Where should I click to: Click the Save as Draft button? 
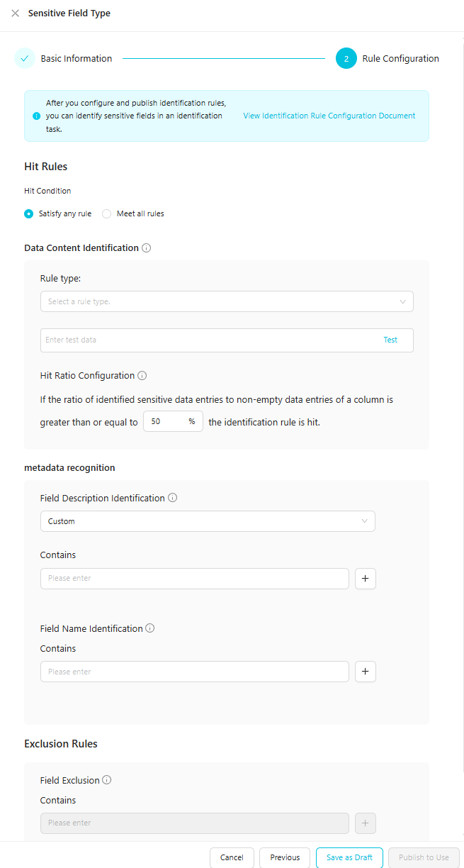349,857
